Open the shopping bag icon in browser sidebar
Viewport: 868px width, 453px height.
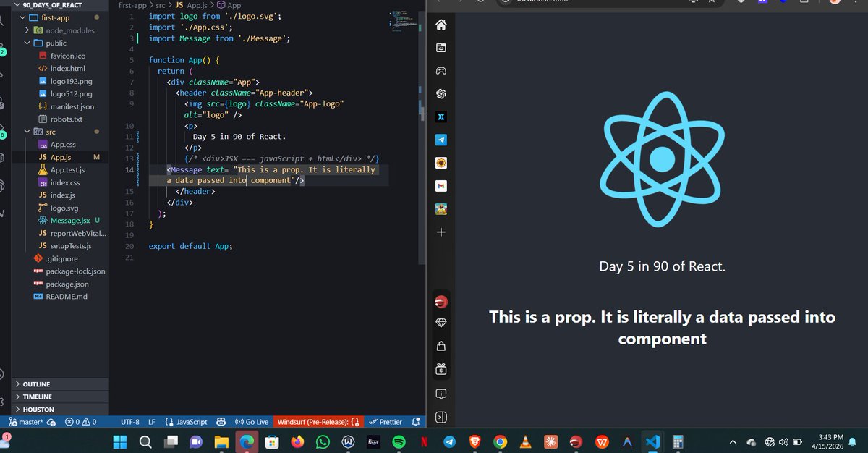pyautogui.click(x=441, y=345)
